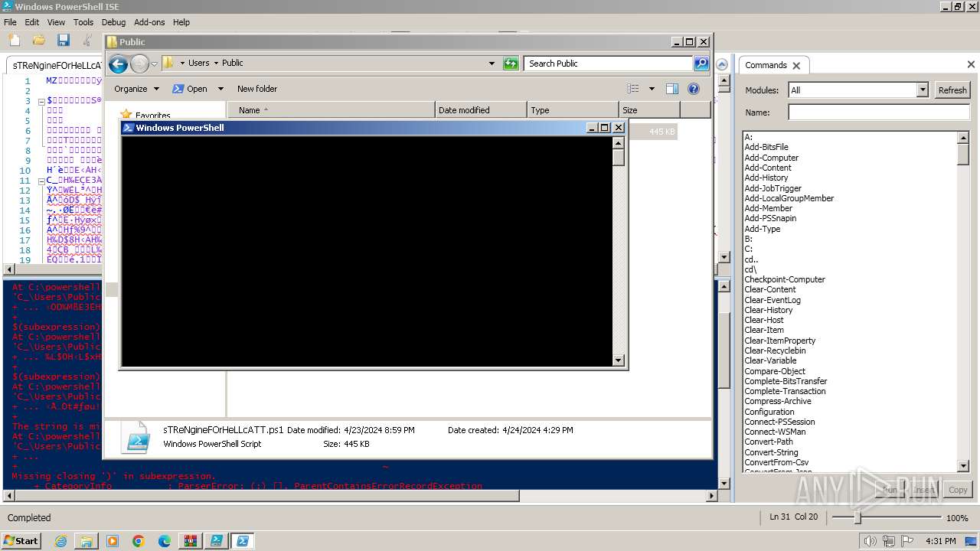This screenshot has width=980, height=551.
Task: Open Windows Media Player from taskbar
Action: 113,541
